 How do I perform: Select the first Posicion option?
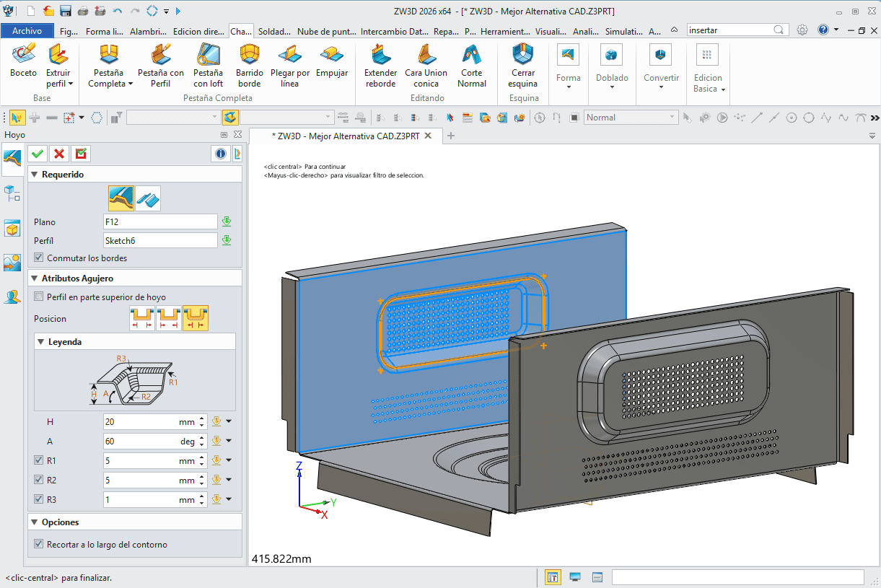pyautogui.click(x=142, y=318)
